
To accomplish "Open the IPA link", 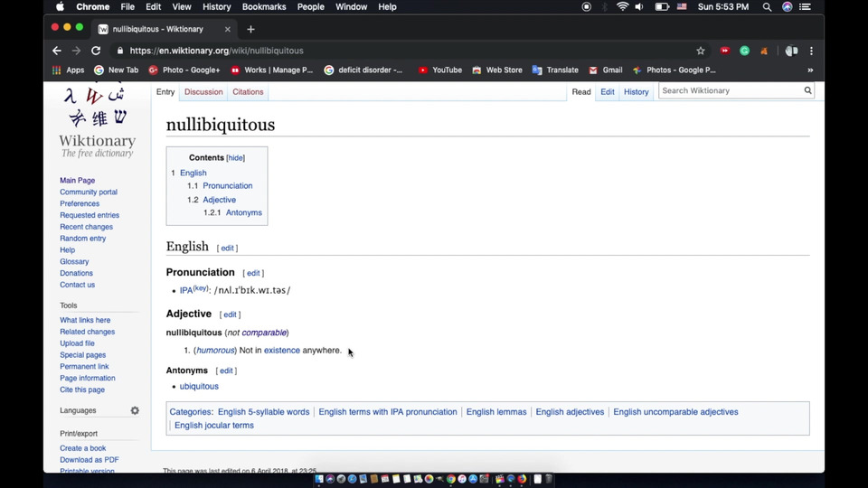I will point(186,290).
